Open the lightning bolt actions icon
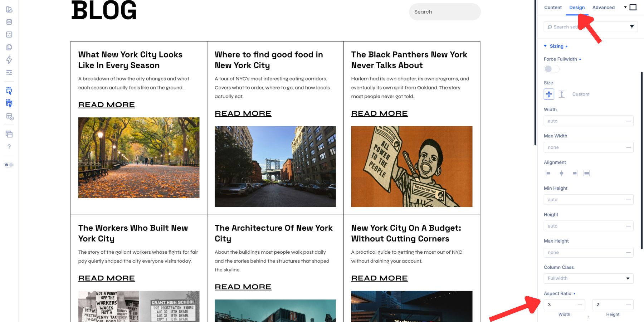644x322 pixels. pos(9,59)
